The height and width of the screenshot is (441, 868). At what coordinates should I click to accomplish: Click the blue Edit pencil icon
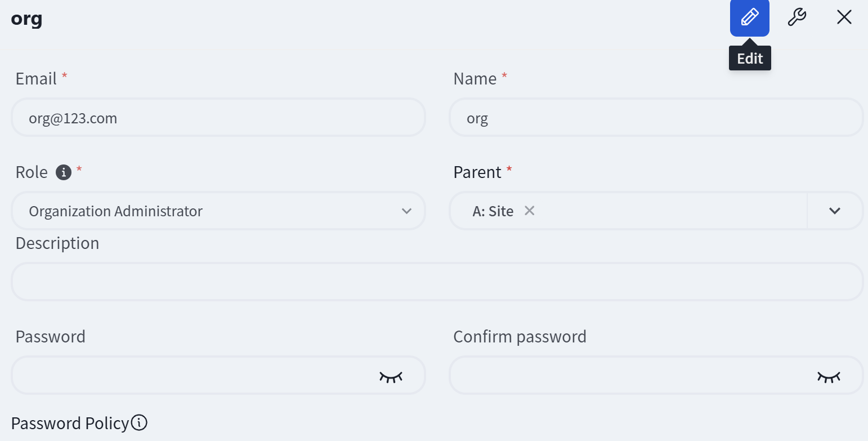pos(749,17)
